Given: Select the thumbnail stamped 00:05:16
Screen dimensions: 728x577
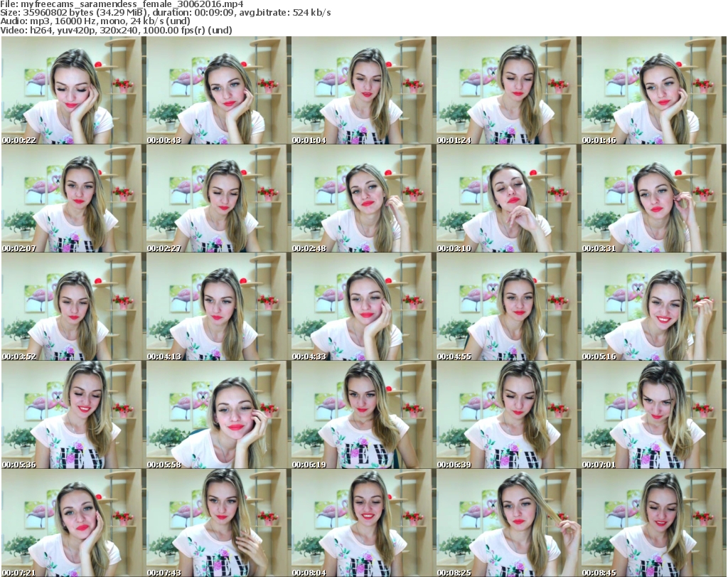Looking at the screenshot, I should pyautogui.click(x=654, y=307).
